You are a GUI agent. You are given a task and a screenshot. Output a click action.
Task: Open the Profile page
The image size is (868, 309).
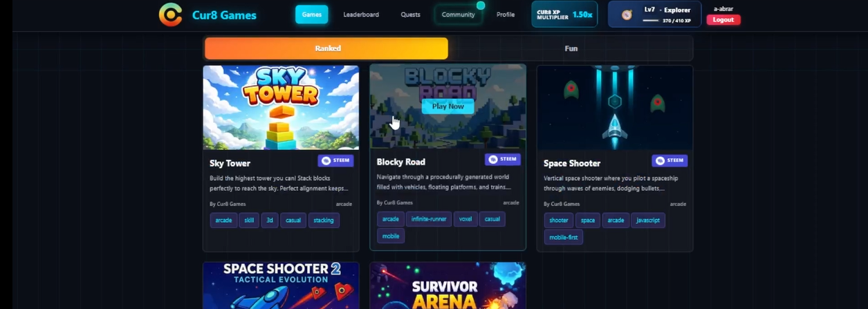506,15
